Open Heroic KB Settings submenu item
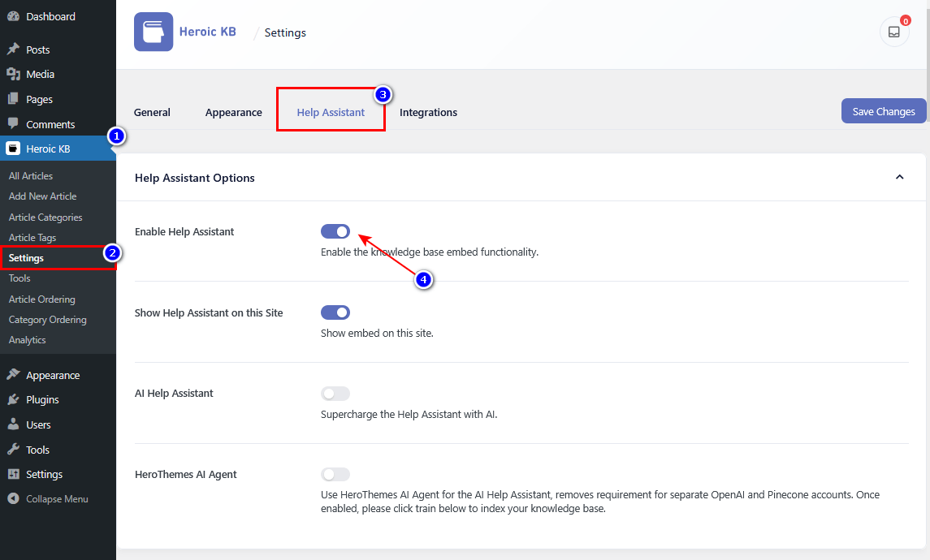Screen dimensions: 930x560 26,258
